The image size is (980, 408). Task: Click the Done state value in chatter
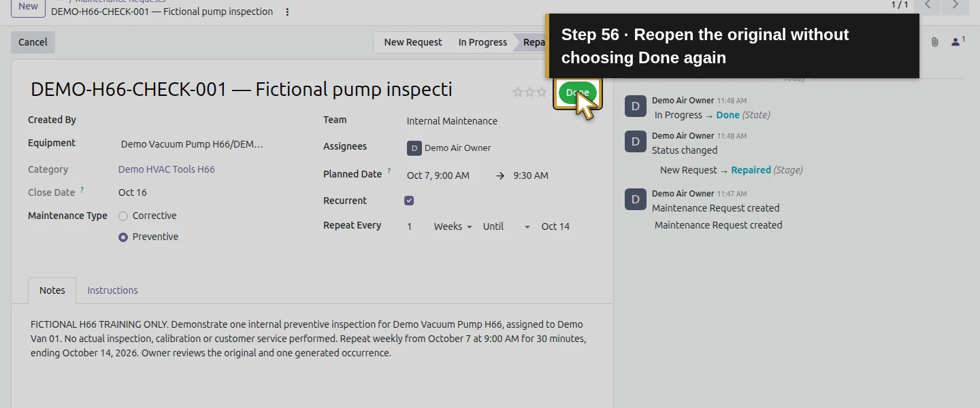coord(728,115)
